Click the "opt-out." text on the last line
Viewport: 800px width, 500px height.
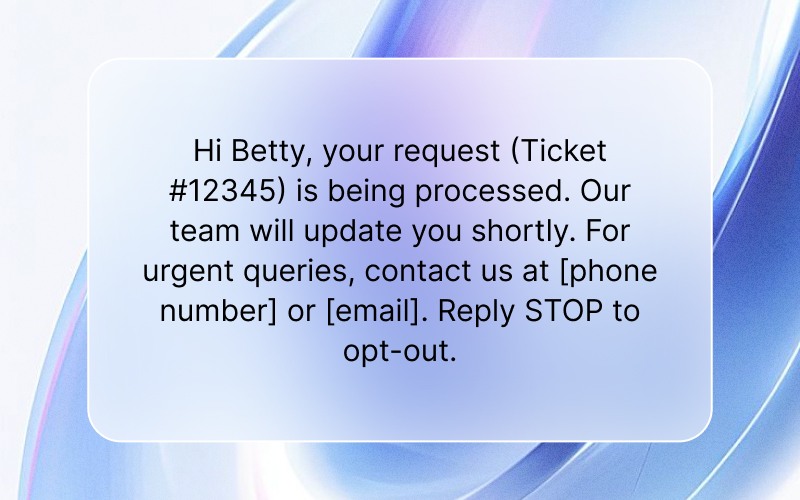pos(399,350)
